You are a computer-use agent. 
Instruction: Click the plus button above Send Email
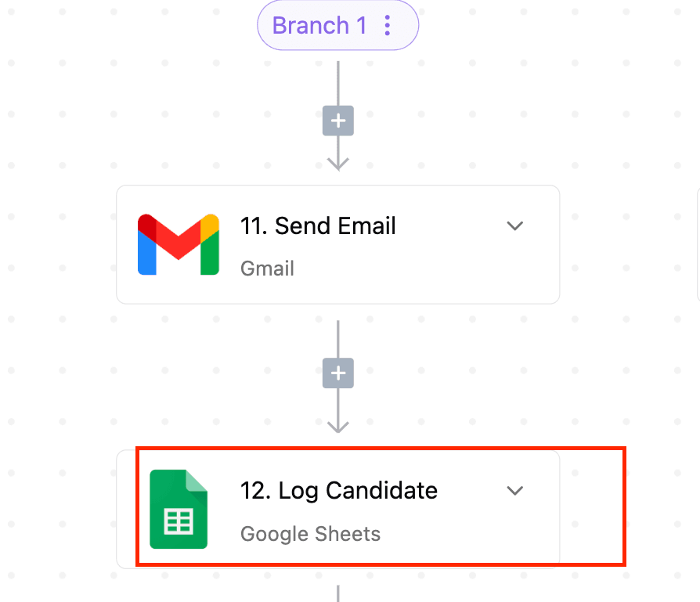[x=338, y=121]
